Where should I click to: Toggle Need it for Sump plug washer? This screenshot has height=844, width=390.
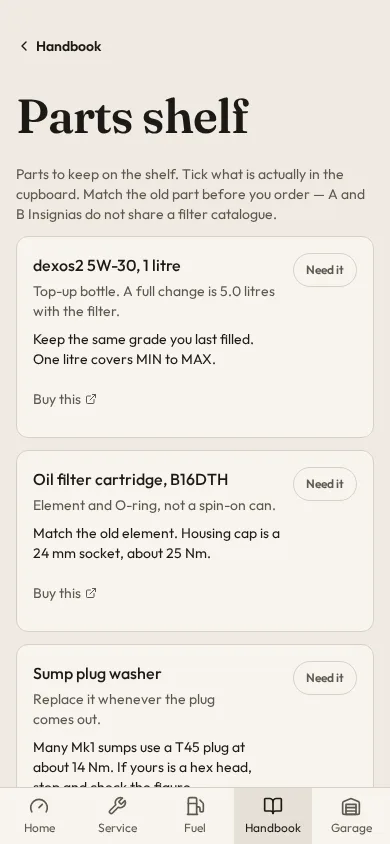point(324,678)
